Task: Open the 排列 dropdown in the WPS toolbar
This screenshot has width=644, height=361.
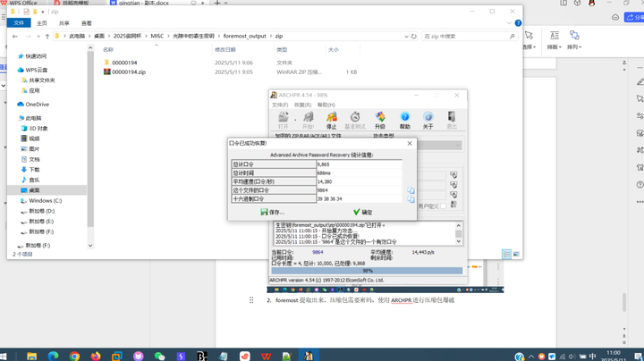Action: pyautogui.click(x=574, y=40)
